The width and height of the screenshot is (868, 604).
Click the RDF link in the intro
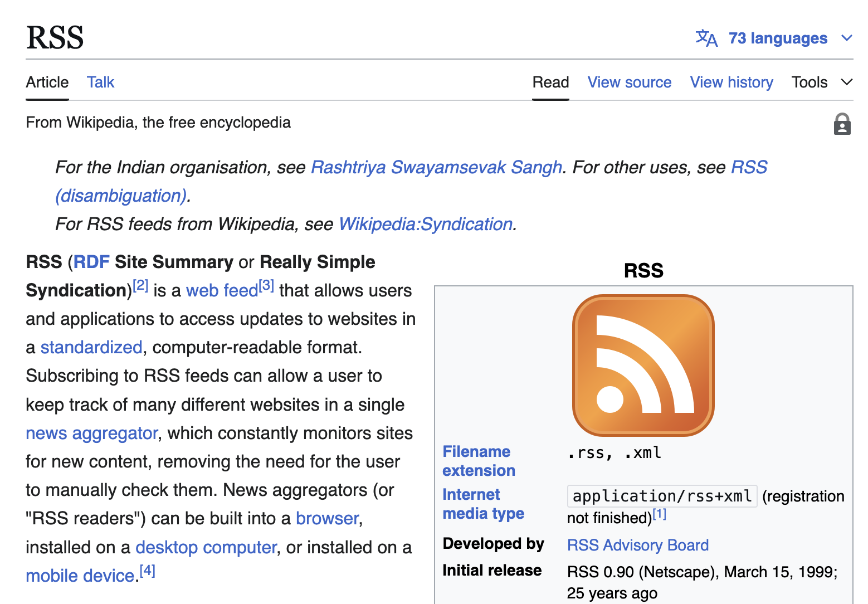[x=91, y=262]
